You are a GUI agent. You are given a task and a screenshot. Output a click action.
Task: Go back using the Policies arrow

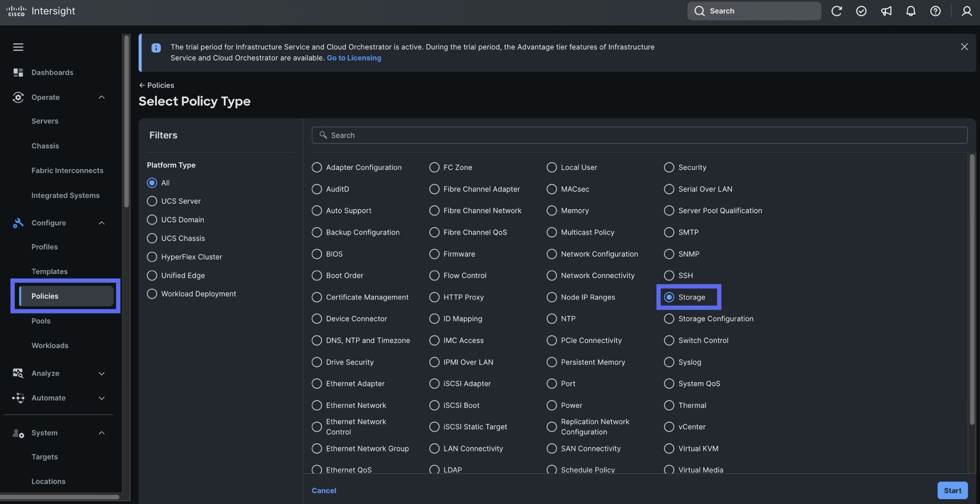click(142, 85)
